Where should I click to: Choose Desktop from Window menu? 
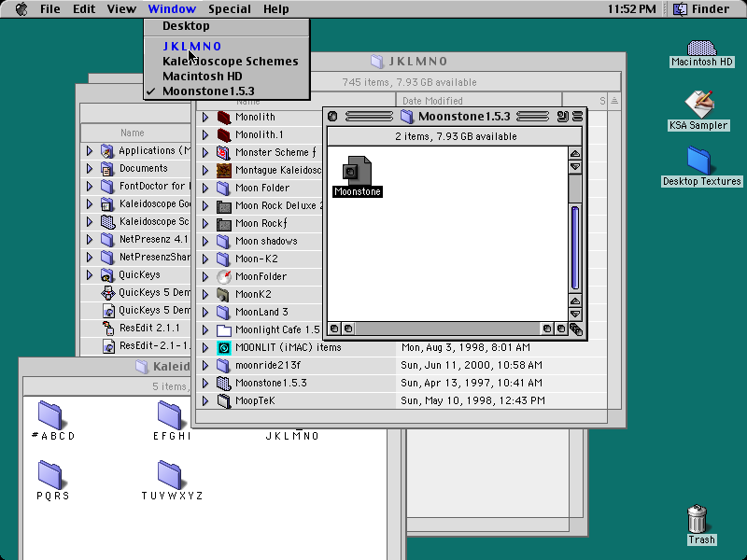click(x=227, y=26)
